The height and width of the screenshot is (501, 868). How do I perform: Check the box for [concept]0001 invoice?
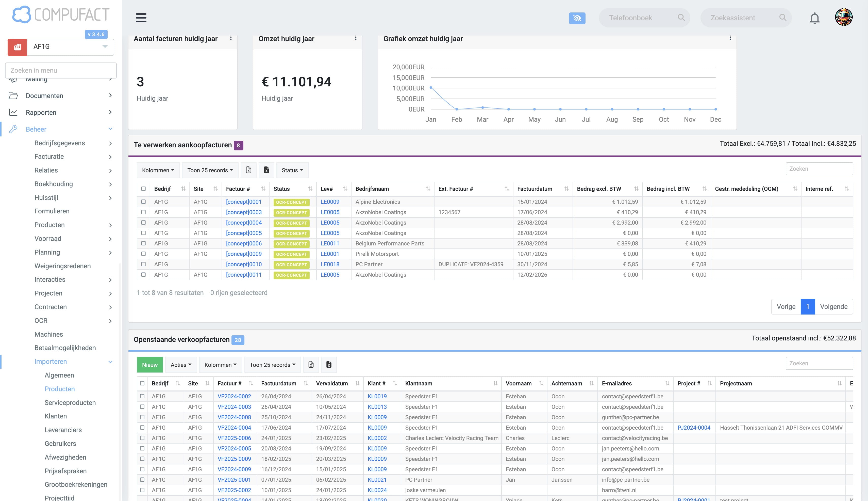coord(143,202)
